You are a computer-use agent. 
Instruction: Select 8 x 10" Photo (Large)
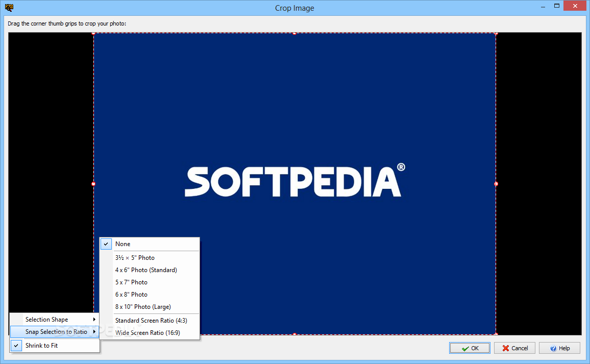150,306
